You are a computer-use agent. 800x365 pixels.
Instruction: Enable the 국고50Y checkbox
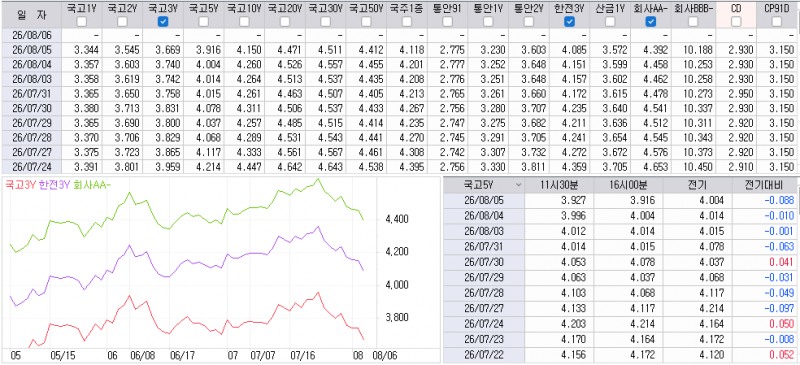click(366, 21)
